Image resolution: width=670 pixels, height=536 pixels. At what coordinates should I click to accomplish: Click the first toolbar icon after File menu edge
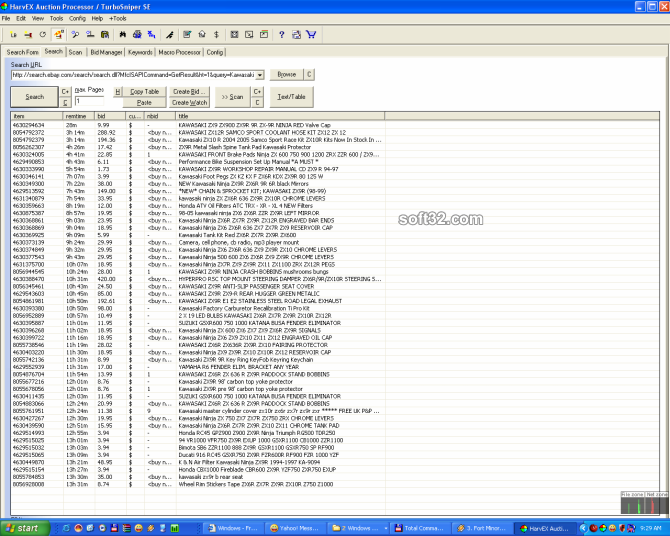(x=13, y=35)
